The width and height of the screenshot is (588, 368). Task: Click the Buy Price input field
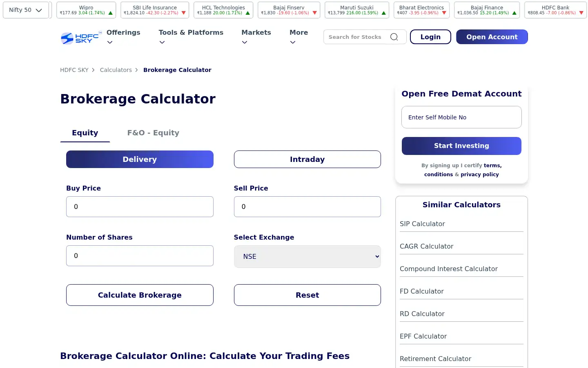click(x=140, y=207)
